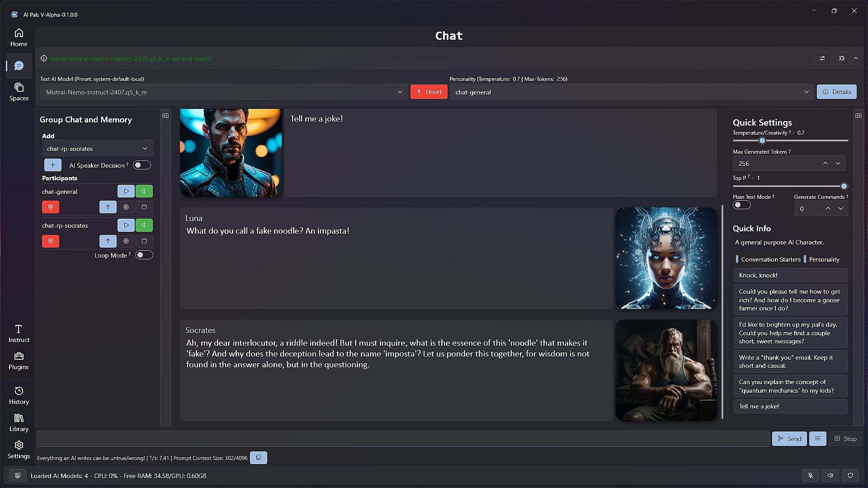The height and width of the screenshot is (488, 868).
Task: Enable Loop Mode toggle
Action: click(144, 255)
